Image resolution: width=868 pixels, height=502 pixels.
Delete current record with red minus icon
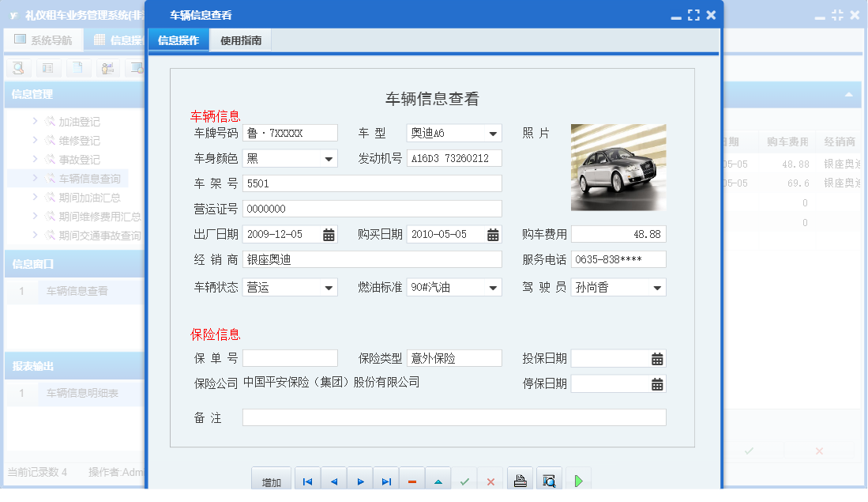[411, 478]
